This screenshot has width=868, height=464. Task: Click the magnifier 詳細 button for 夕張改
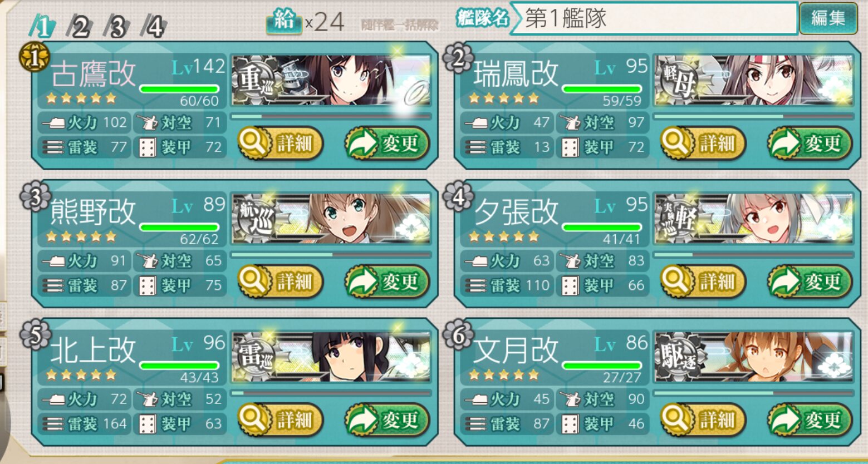(703, 282)
